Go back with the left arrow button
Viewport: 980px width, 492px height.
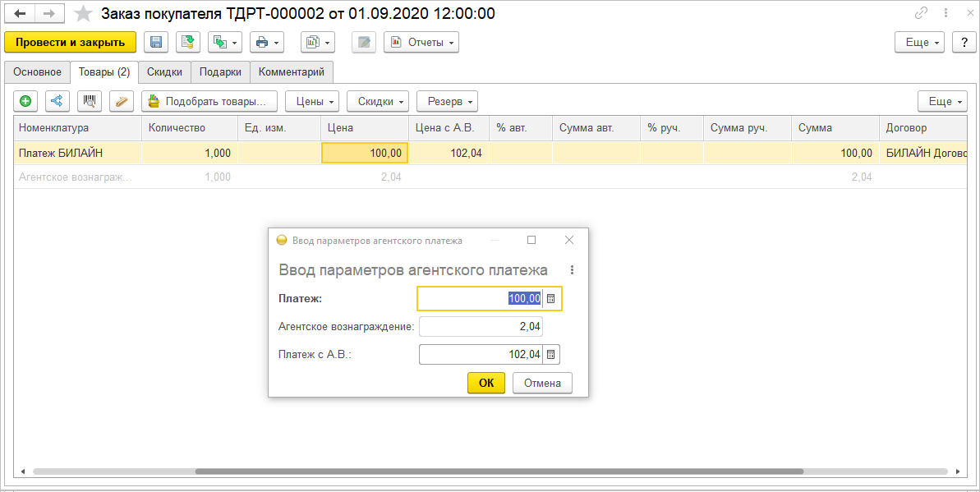pos(20,13)
